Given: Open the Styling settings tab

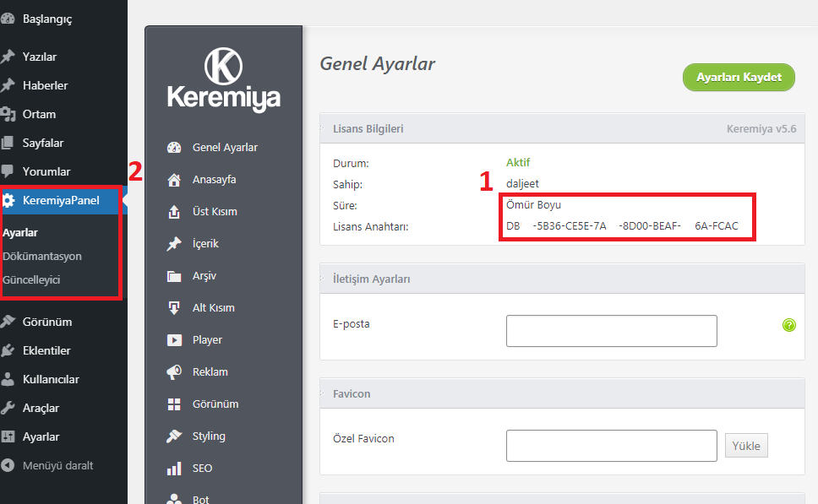Looking at the screenshot, I should (209, 436).
